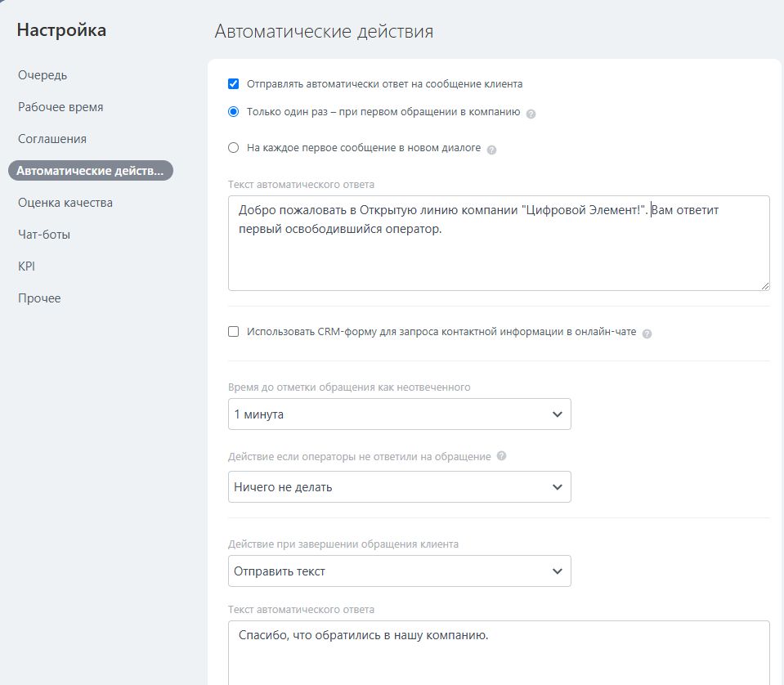This screenshot has width=784, height=685.
Task: Switch to "Соглашения" section
Action: (x=52, y=139)
